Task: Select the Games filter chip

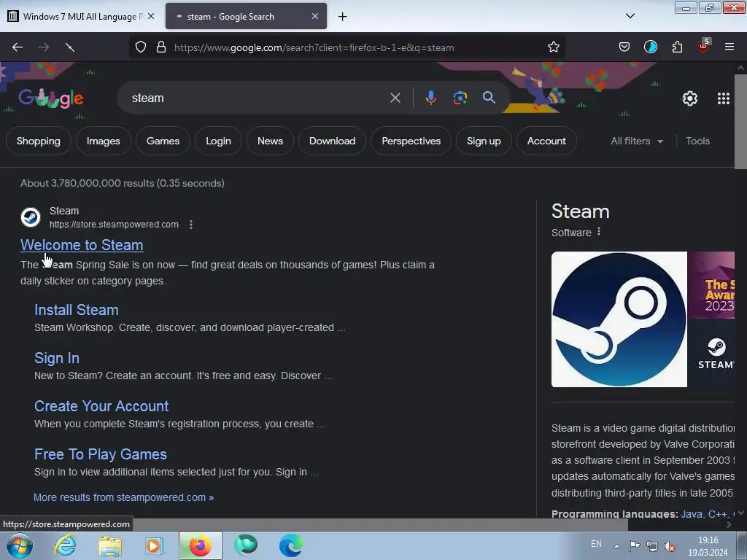Action: coord(163,141)
